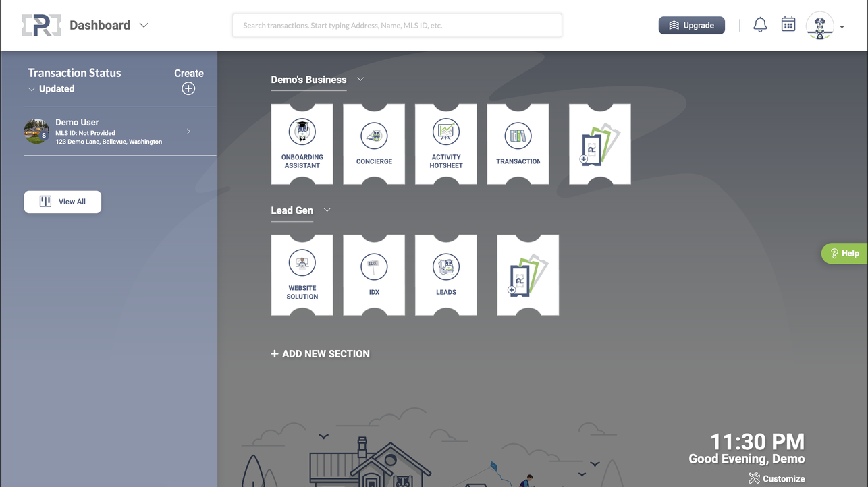The image size is (868, 487).
Task: Click the Create label text
Action: [x=189, y=74]
